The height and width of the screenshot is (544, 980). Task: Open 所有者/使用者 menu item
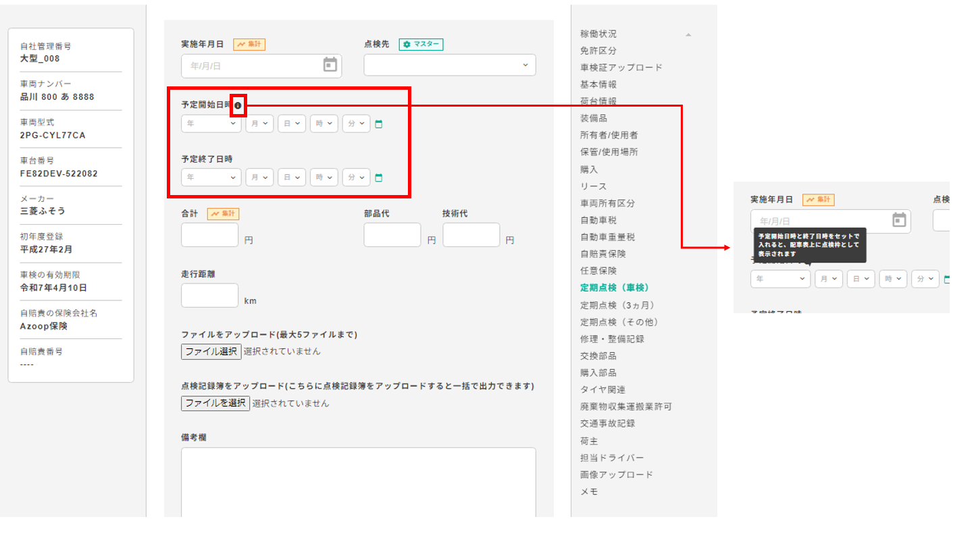(609, 135)
